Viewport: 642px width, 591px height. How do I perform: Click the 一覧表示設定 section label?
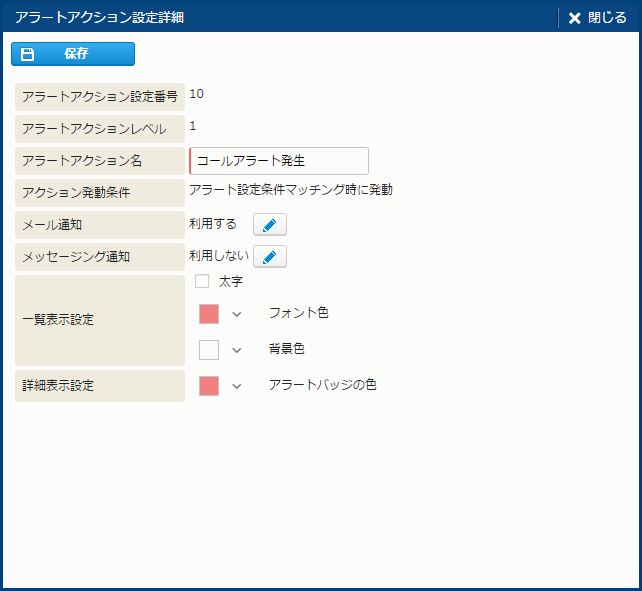pyautogui.click(x=100, y=320)
